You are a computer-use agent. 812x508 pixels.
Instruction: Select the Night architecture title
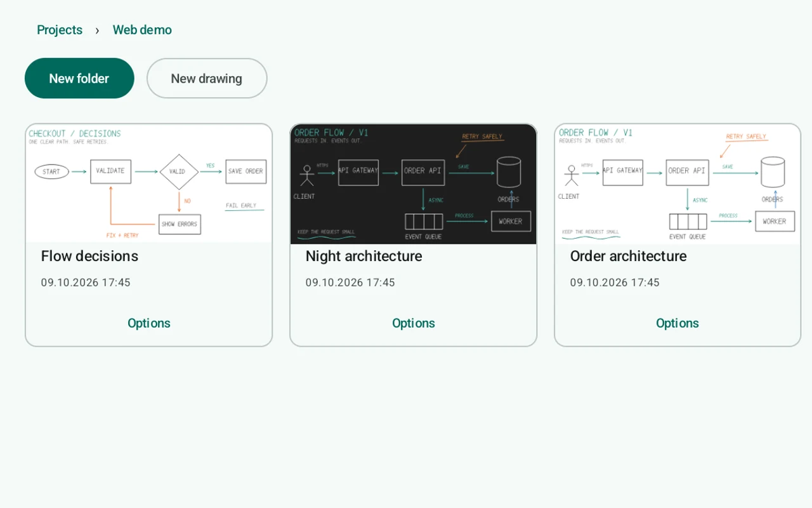[x=363, y=256]
